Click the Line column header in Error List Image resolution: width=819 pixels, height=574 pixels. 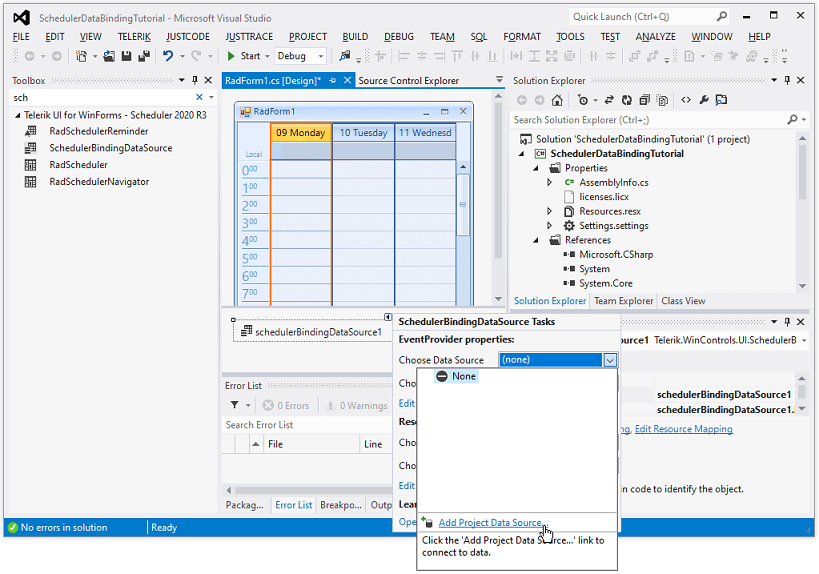[x=376, y=444]
